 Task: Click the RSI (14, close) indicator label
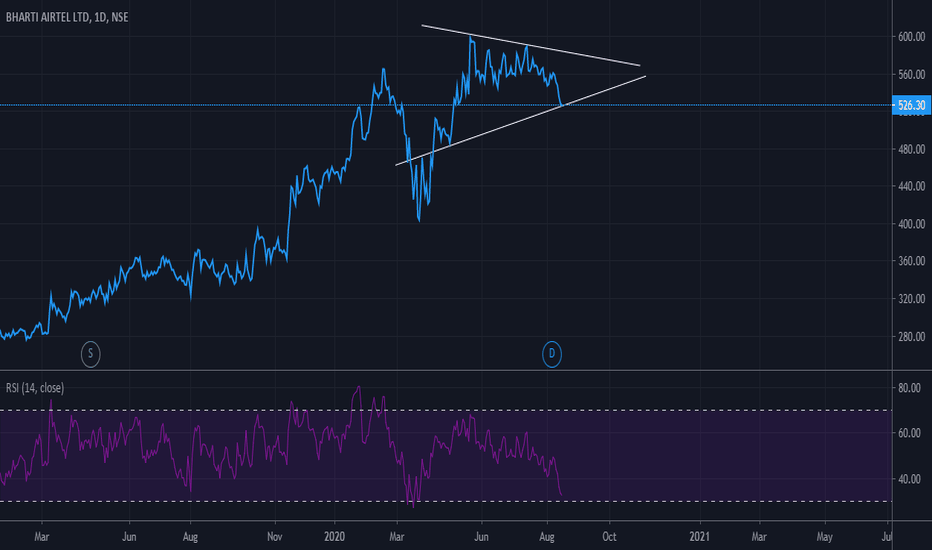tap(35, 388)
